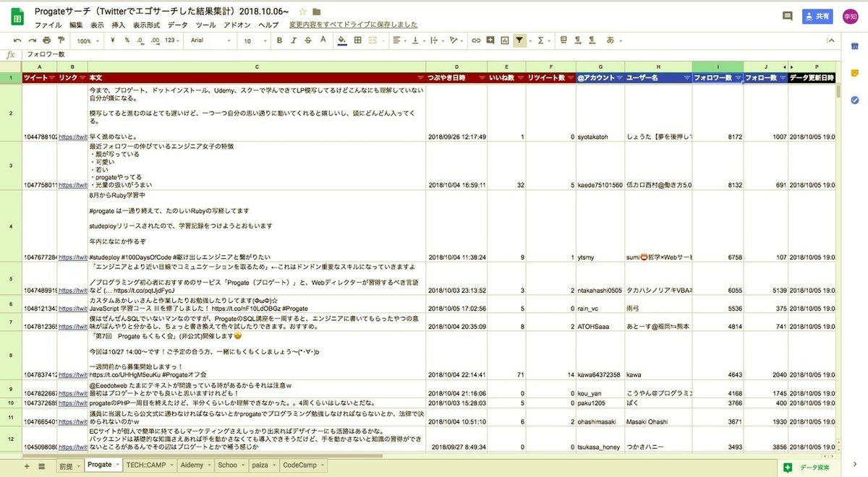Insert a chart from toolbar
Image resolution: width=868 pixels, height=477 pixels.
click(x=505, y=40)
